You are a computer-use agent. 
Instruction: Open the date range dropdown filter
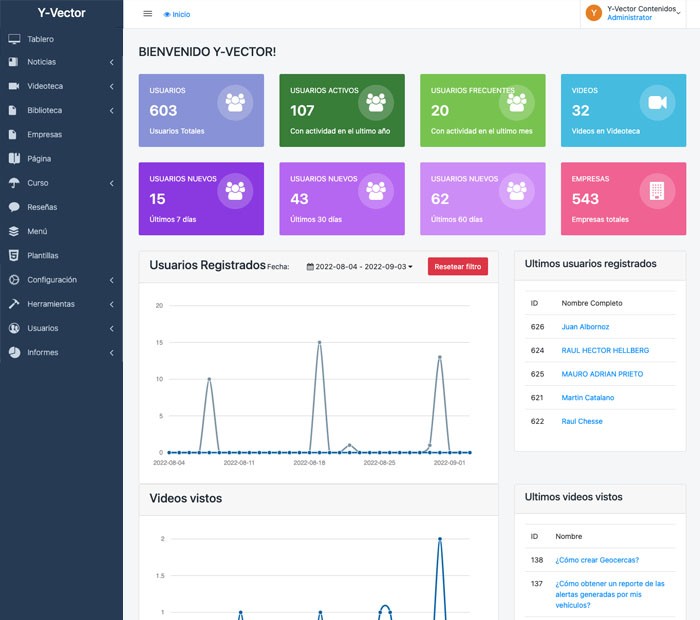click(x=359, y=267)
